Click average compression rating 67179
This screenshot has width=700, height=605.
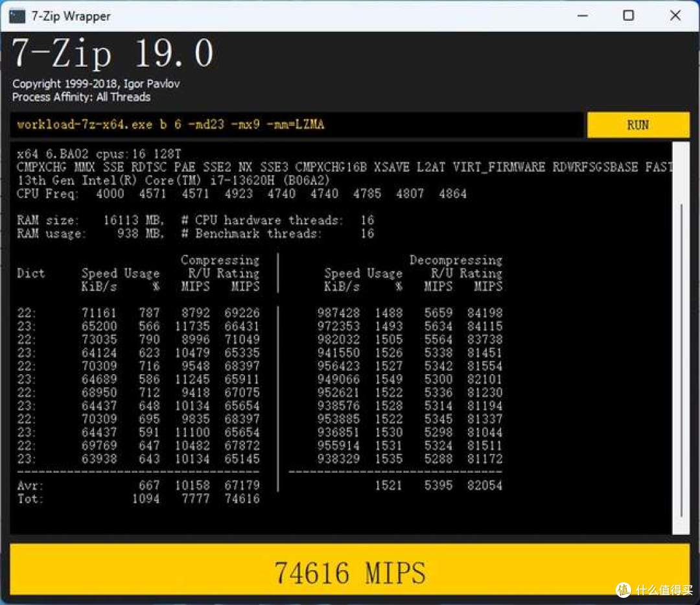point(242,485)
